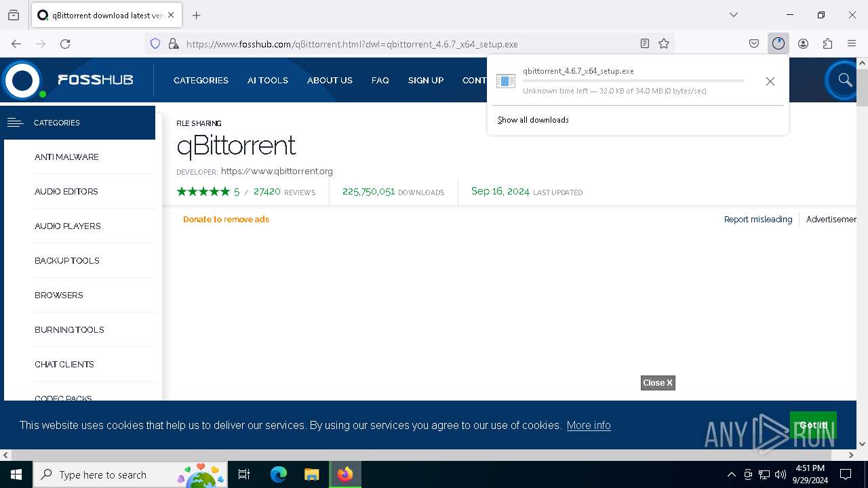Image resolution: width=868 pixels, height=488 pixels.
Task: Show hidden system tray icons
Action: tap(731, 474)
